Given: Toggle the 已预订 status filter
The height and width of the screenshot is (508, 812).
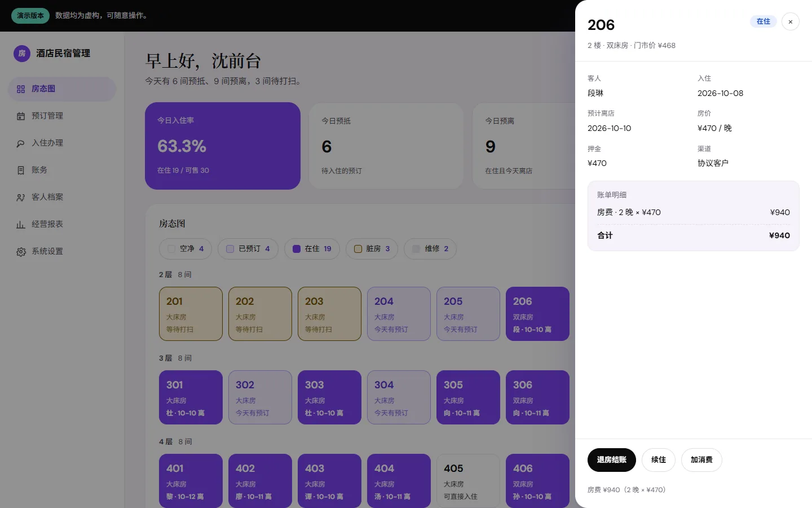Looking at the screenshot, I should pyautogui.click(x=248, y=249).
